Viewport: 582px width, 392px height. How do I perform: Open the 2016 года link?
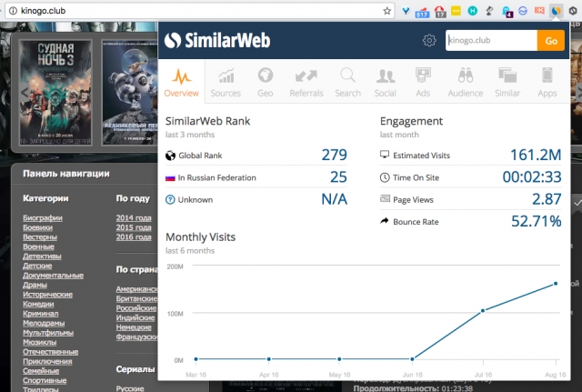point(134,237)
